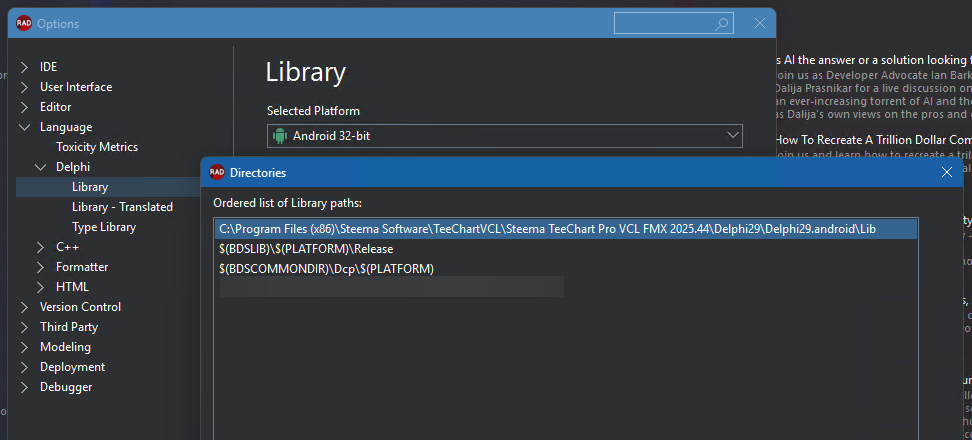
Task: Select the Steema TeeChart library path row
Action: (x=565, y=229)
